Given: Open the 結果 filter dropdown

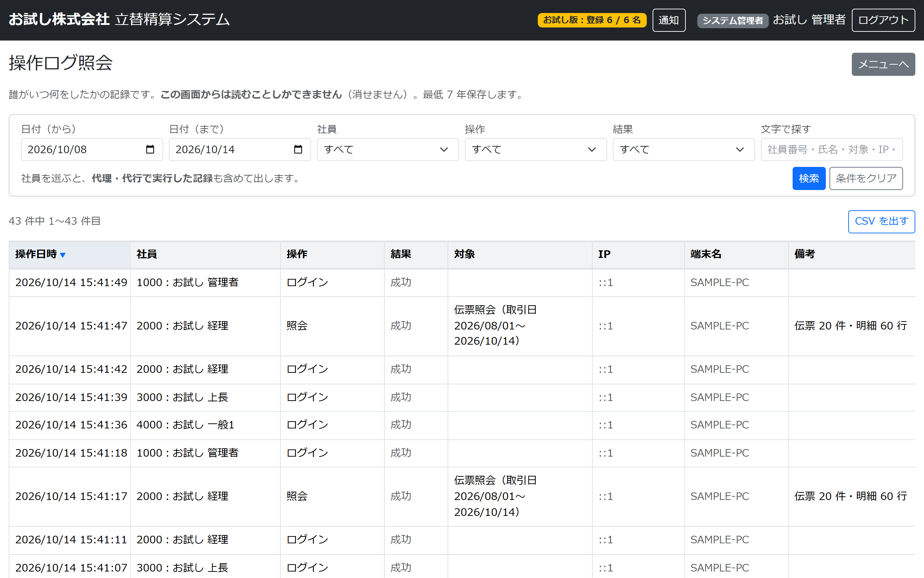Looking at the screenshot, I should pyautogui.click(x=684, y=150).
